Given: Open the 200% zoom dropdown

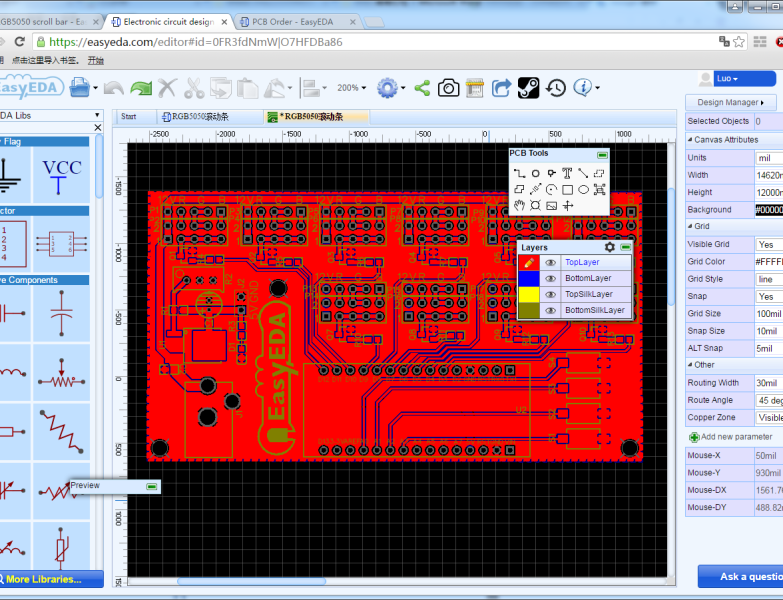Looking at the screenshot, I should (352, 88).
